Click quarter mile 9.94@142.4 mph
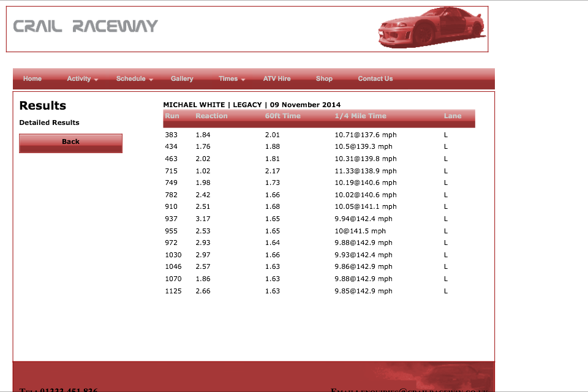Screen dimensions: 588x392 coord(363,219)
